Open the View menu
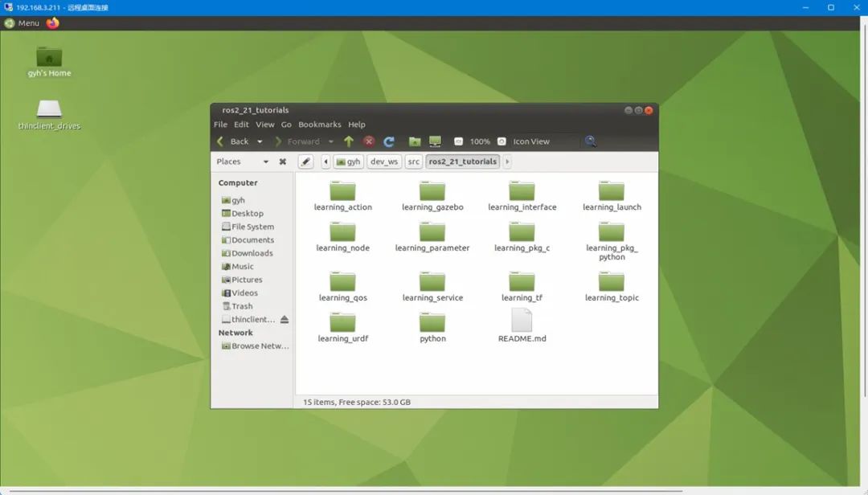The width and height of the screenshot is (868, 495). (264, 125)
